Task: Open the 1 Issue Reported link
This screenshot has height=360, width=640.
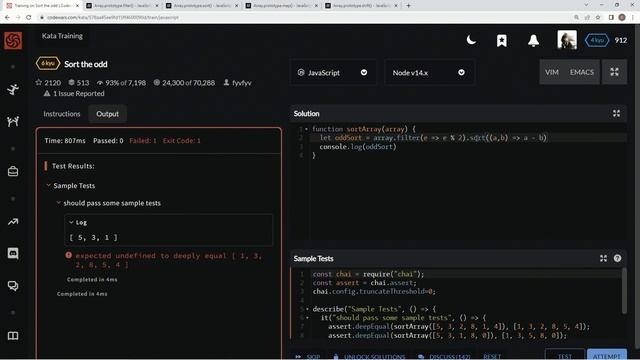Action: click(x=74, y=93)
